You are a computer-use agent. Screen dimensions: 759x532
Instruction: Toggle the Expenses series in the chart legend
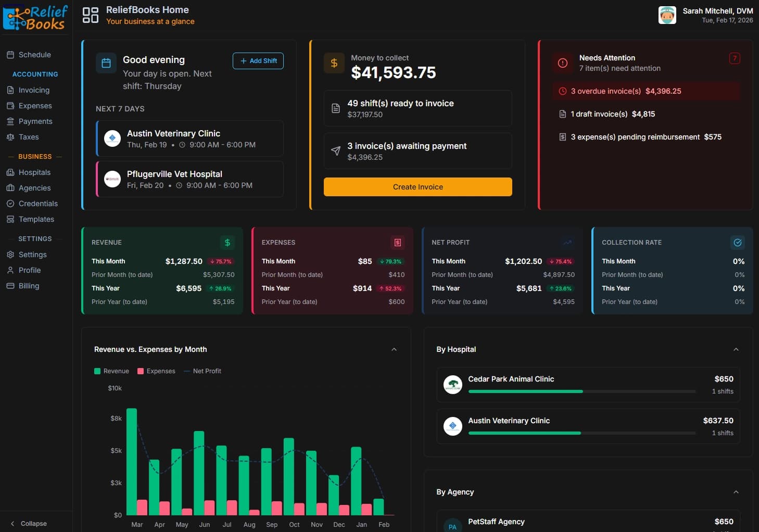pos(156,371)
